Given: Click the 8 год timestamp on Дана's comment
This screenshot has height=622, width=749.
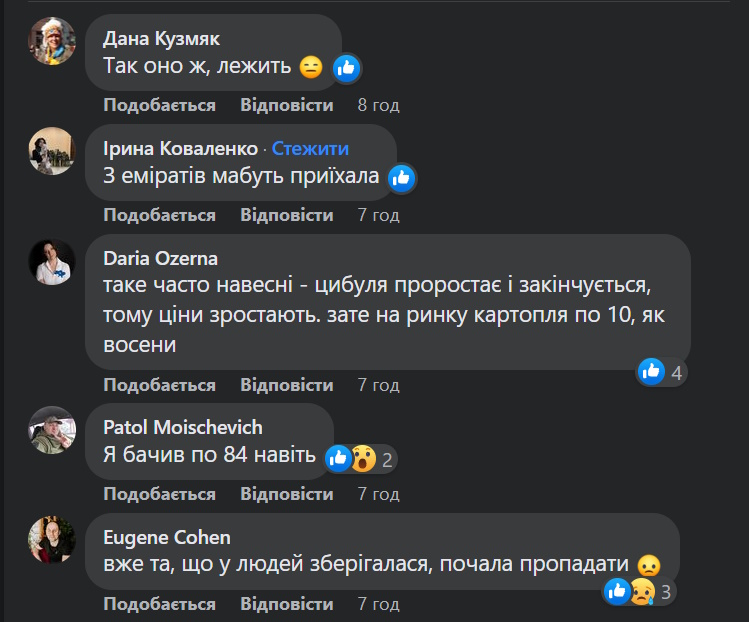Looking at the screenshot, I should [x=379, y=105].
